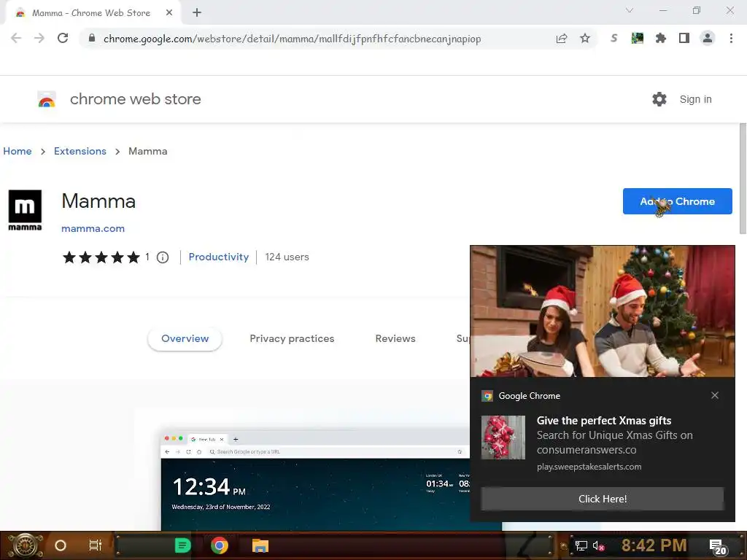Go forward to the next page
Screen dimensions: 747x560
(39, 39)
